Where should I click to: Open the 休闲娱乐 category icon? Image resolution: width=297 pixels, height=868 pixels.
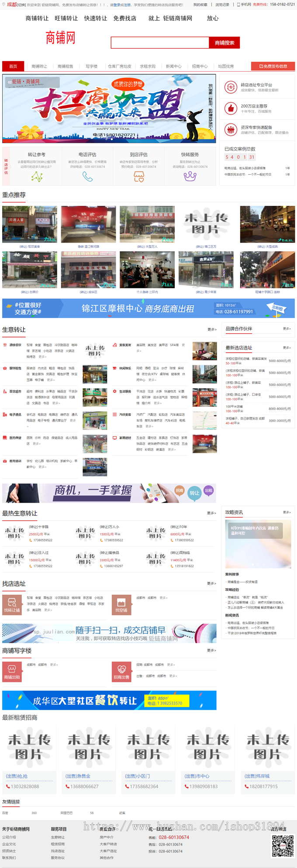[115, 368]
